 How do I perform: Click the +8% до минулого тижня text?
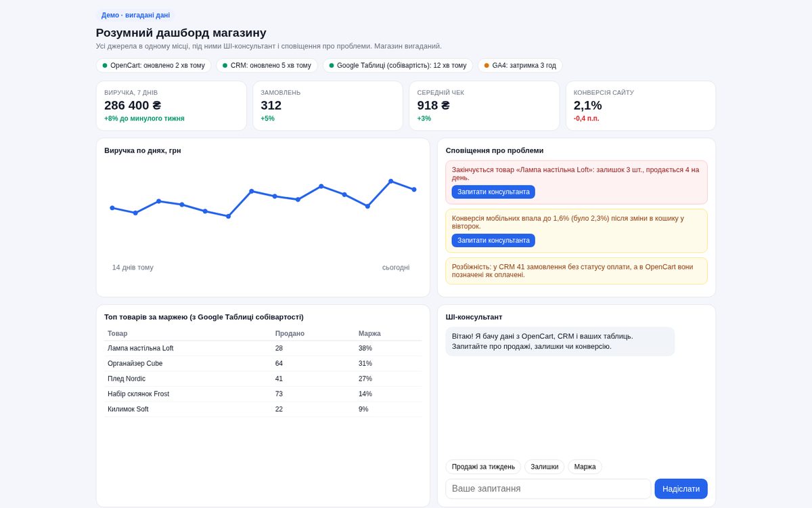click(144, 119)
